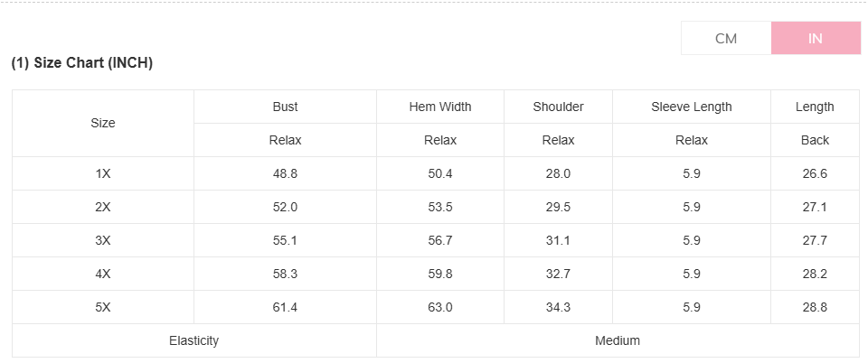Click the 48.8 bust value for 1X
Screen dimensions: 868x363
(285, 173)
